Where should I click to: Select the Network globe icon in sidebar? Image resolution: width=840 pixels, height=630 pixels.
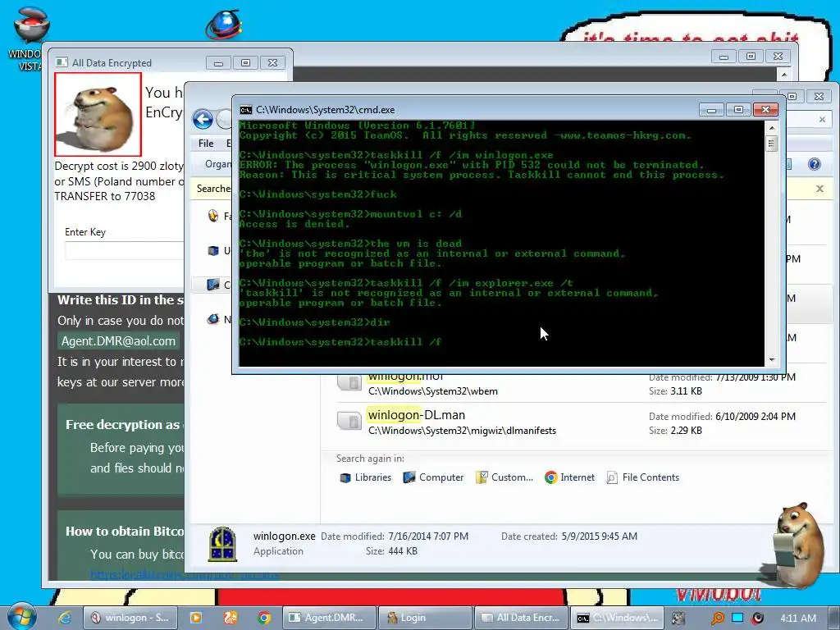click(x=213, y=319)
